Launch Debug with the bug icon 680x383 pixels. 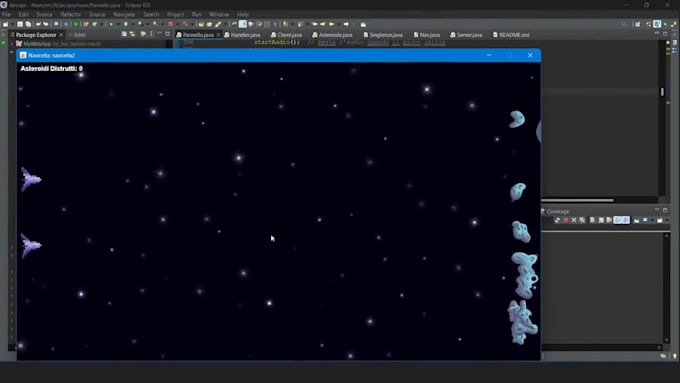(x=111, y=24)
